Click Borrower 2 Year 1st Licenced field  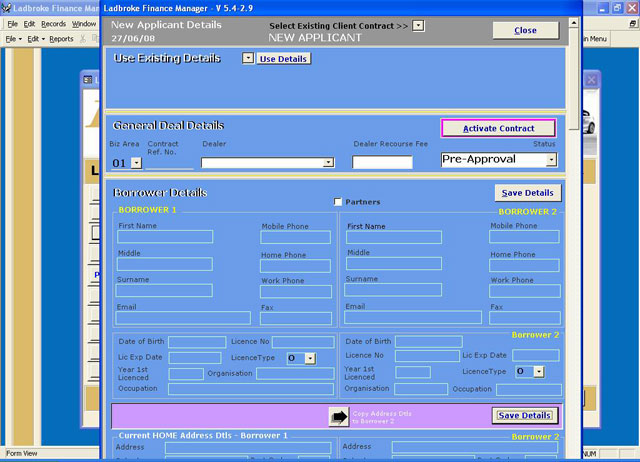[413, 372]
